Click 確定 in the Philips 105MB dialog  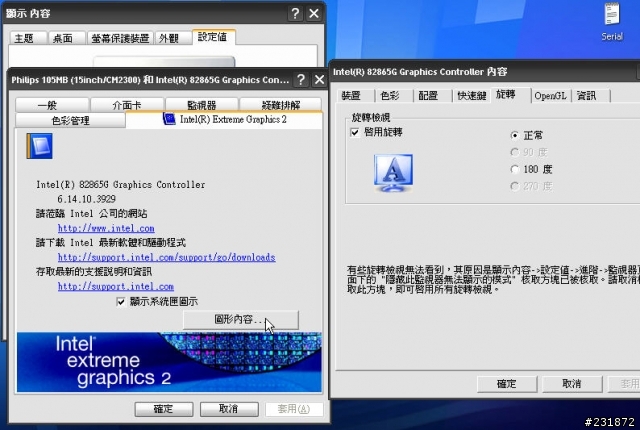(x=164, y=409)
